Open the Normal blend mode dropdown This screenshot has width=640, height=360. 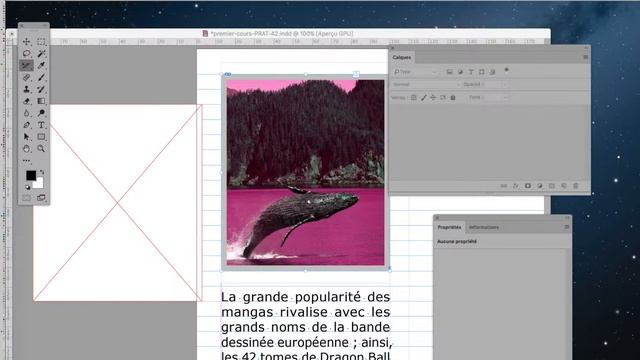426,84
